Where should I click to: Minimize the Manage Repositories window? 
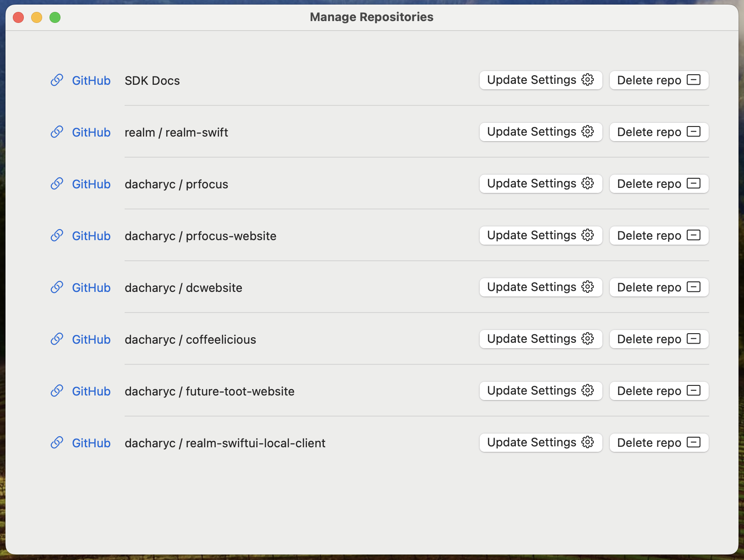click(x=37, y=17)
